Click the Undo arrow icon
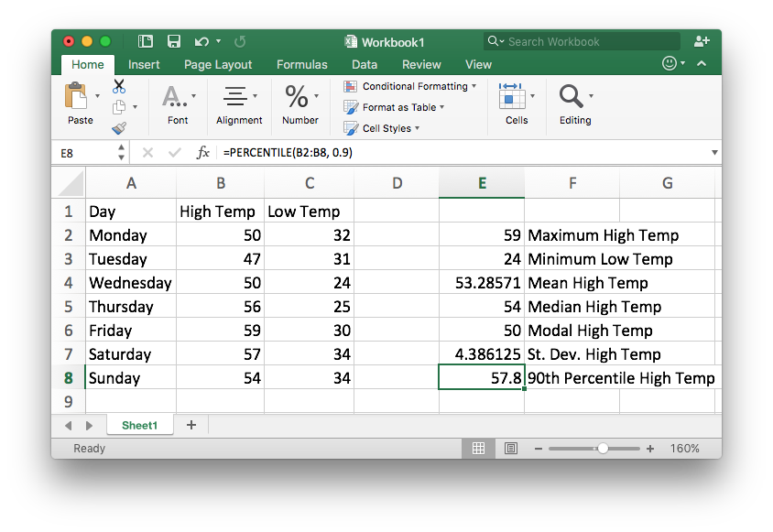This screenshot has width=773, height=532. point(200,41)
